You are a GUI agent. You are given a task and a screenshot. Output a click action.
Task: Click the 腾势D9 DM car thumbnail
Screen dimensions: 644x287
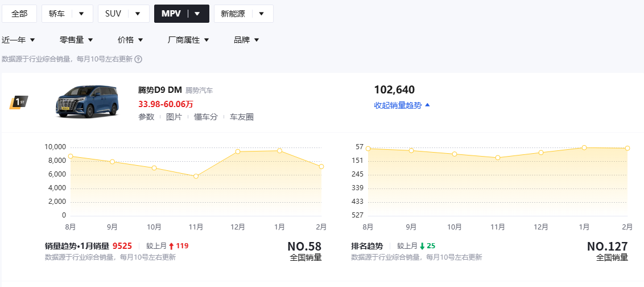[x=87, y=101]
